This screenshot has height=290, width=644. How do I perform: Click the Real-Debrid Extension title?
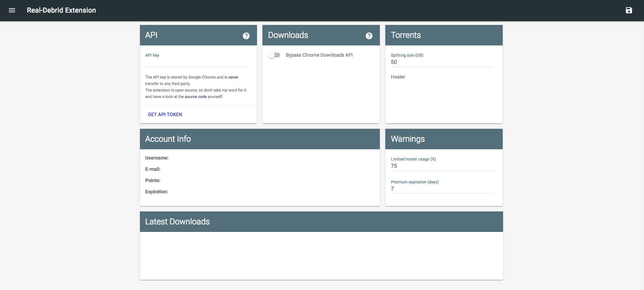61,10
